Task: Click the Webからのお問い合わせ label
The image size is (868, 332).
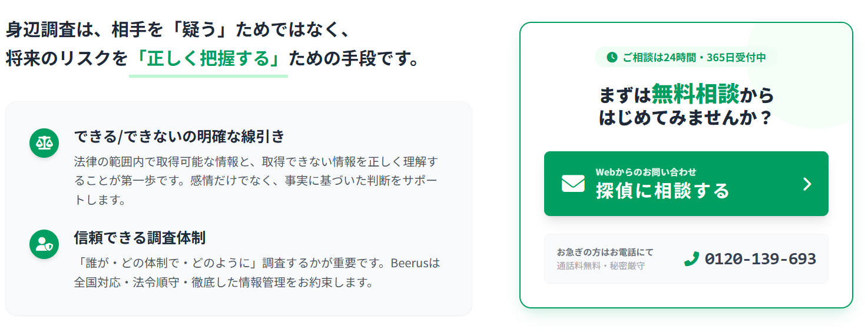Action: click(646, 172)
